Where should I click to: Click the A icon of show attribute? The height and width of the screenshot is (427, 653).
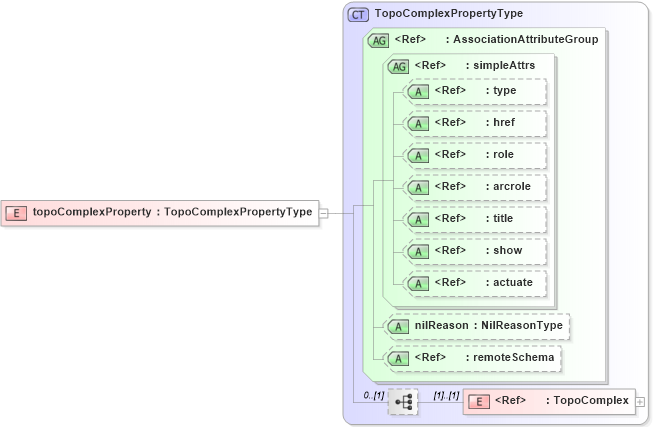[418, 252]
